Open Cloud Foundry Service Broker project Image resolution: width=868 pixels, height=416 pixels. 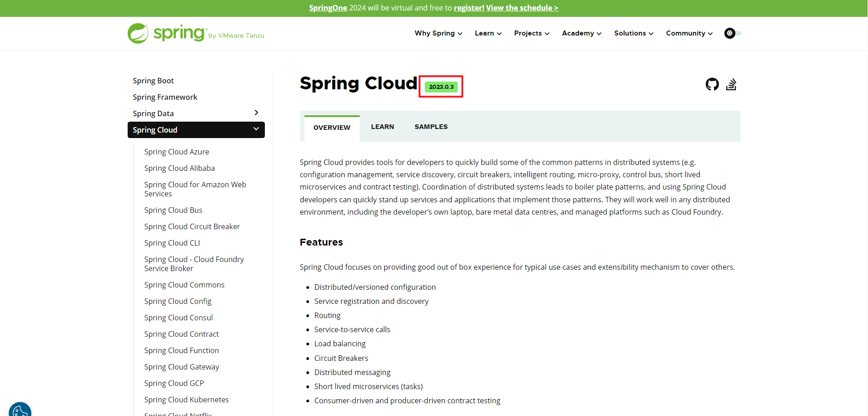coord(194,264)
